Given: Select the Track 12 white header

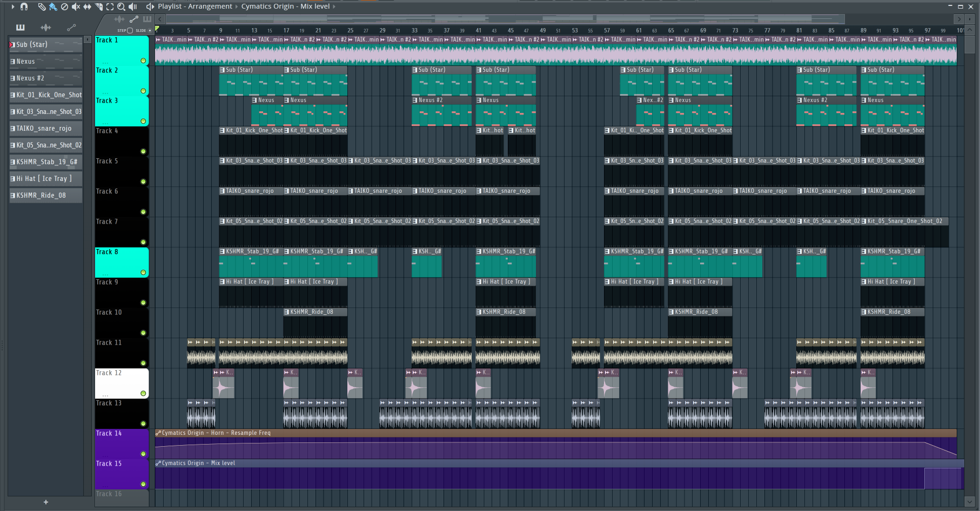Looking at the screenshot, I should coord(122,384).
